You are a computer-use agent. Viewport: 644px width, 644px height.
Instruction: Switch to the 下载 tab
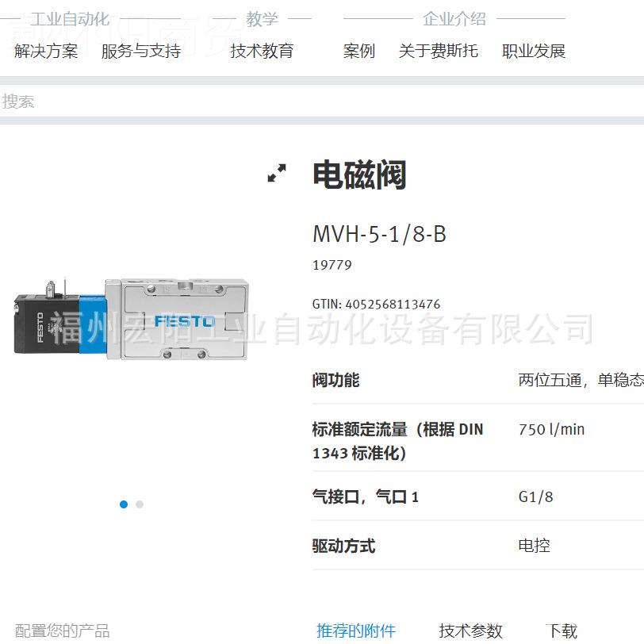point(562,631)
